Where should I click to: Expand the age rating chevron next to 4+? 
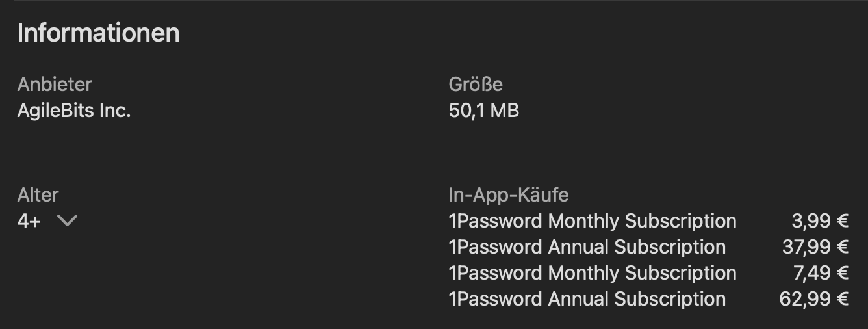(x=67, y=221)
